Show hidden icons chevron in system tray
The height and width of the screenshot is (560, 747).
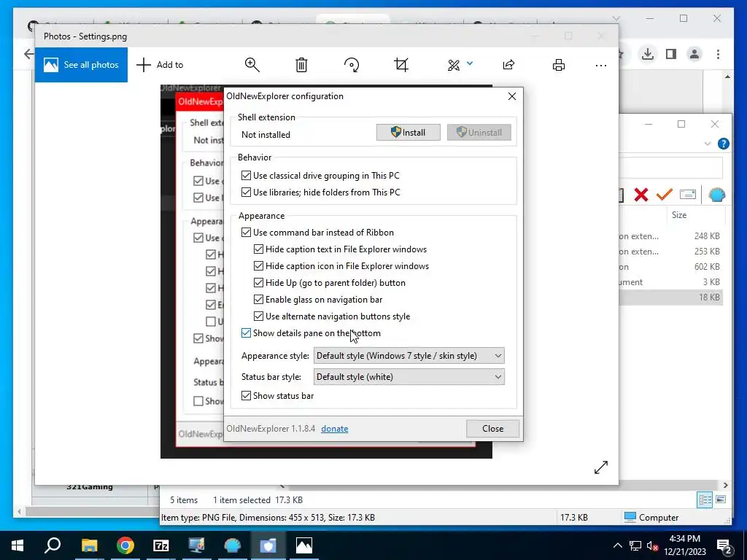click(x=617, y=545)
